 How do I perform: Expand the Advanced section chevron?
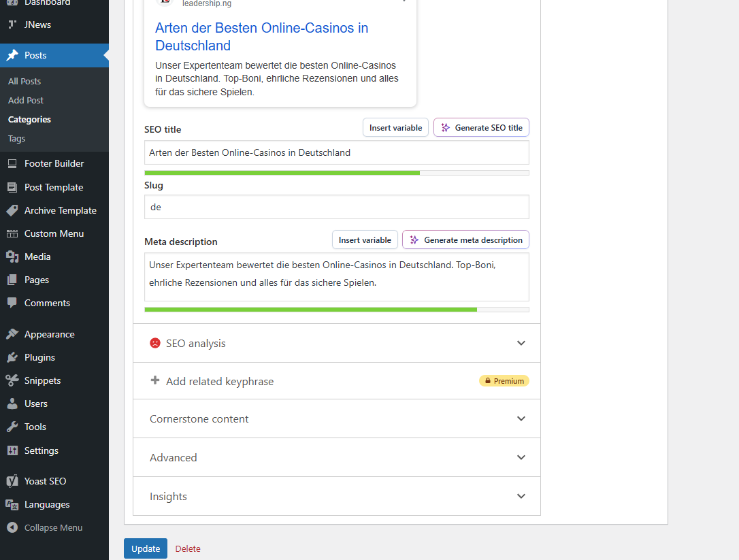click(x=521, y=457)
